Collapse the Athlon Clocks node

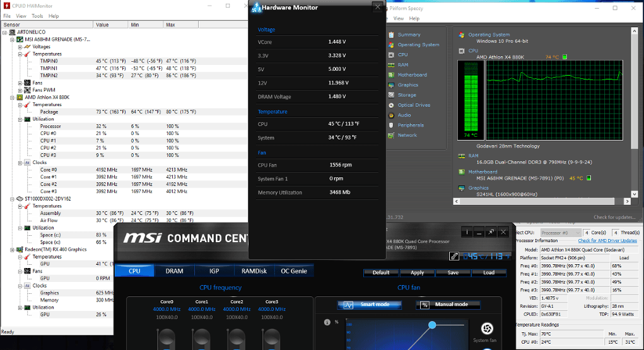pyautogui.click(x=20, y=163)
